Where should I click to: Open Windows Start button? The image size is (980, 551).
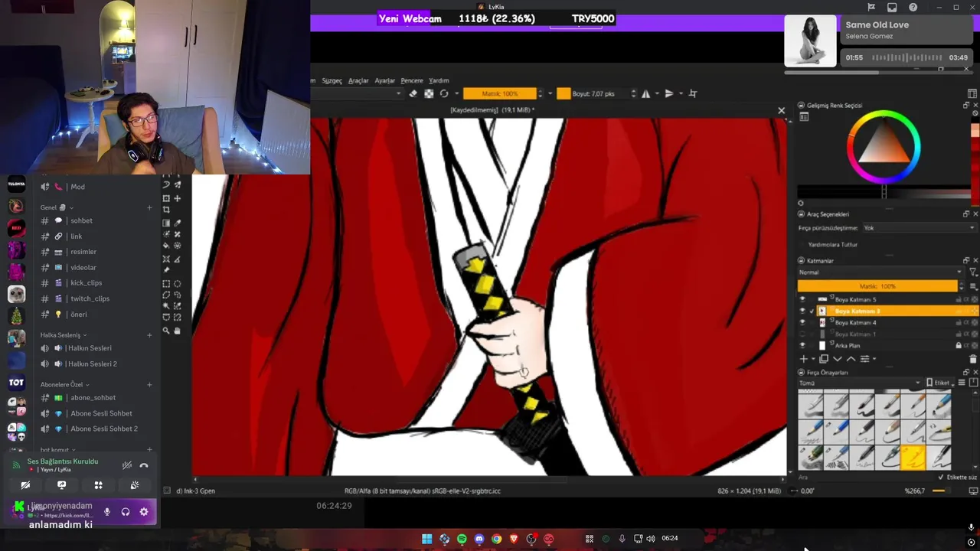pyautogui.click(x=426, y=539)
